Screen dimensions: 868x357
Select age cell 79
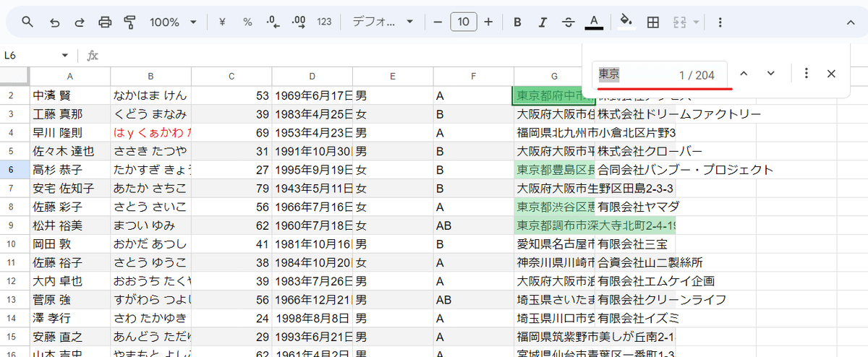pos(231,189)
